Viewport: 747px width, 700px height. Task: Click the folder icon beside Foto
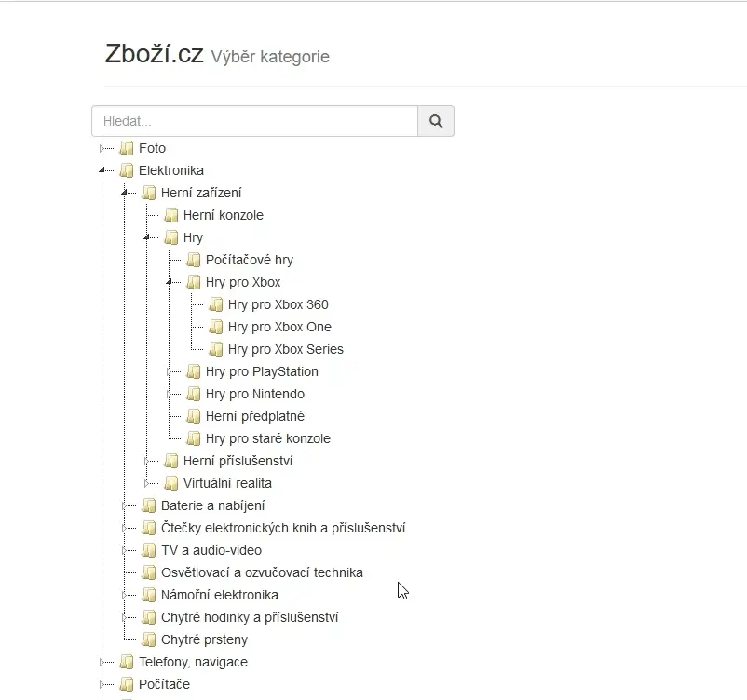(x=127, y=148)
